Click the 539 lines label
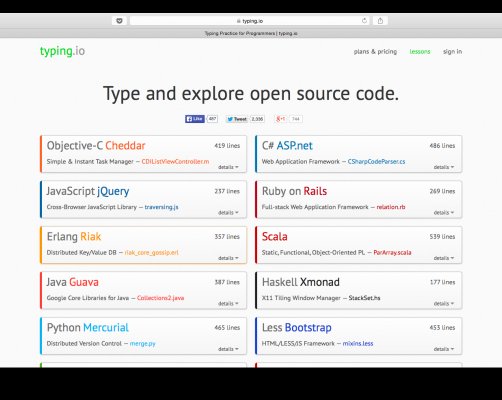The height and width of the screenshot is (400, 502). pyautogui.click(x=442, y=237)
